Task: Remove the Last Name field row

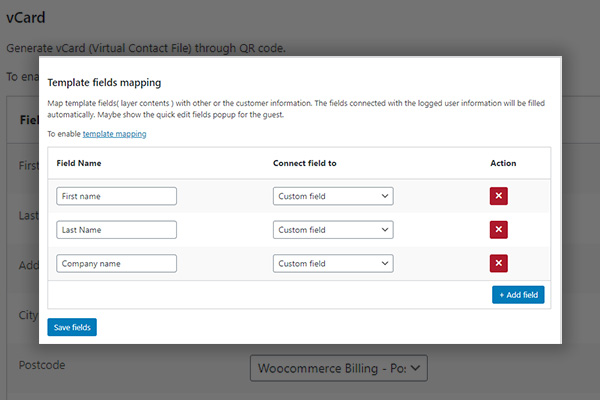Action: (499, 230)
